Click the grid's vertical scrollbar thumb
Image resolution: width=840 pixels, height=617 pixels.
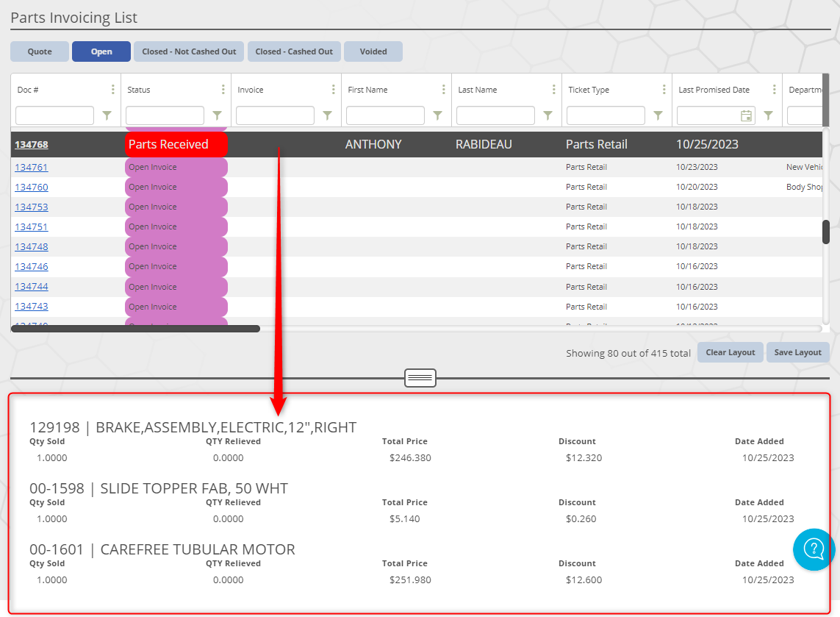[x=826, y=232]
